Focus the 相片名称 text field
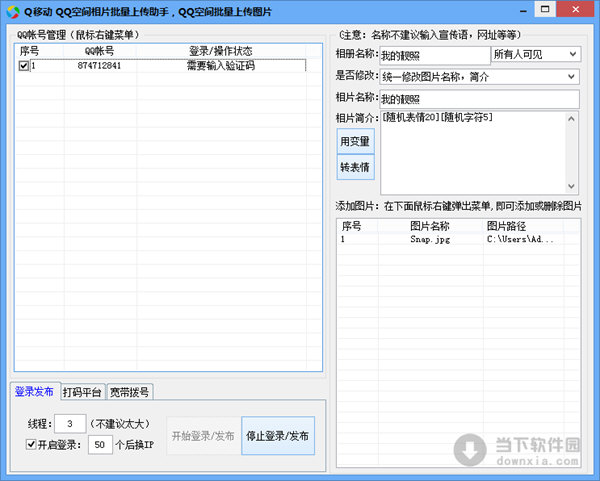Image resolution: width=600 pixels, height=481 pixels. tap(479, 99)
